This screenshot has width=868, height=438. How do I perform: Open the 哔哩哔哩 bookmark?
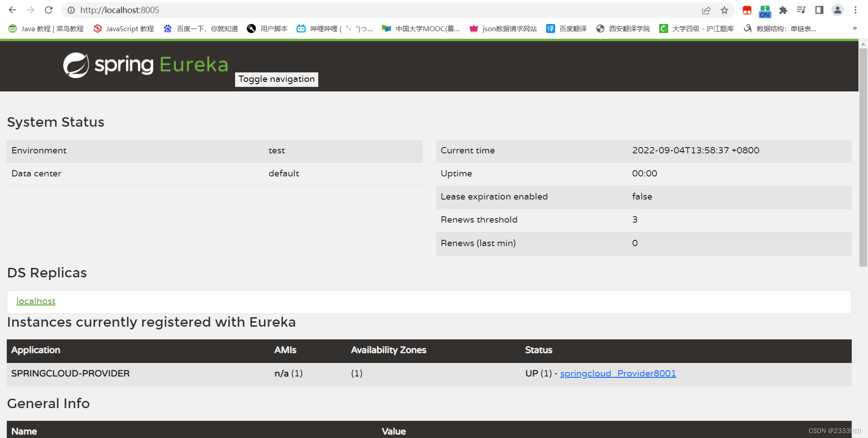click(335, 28)
